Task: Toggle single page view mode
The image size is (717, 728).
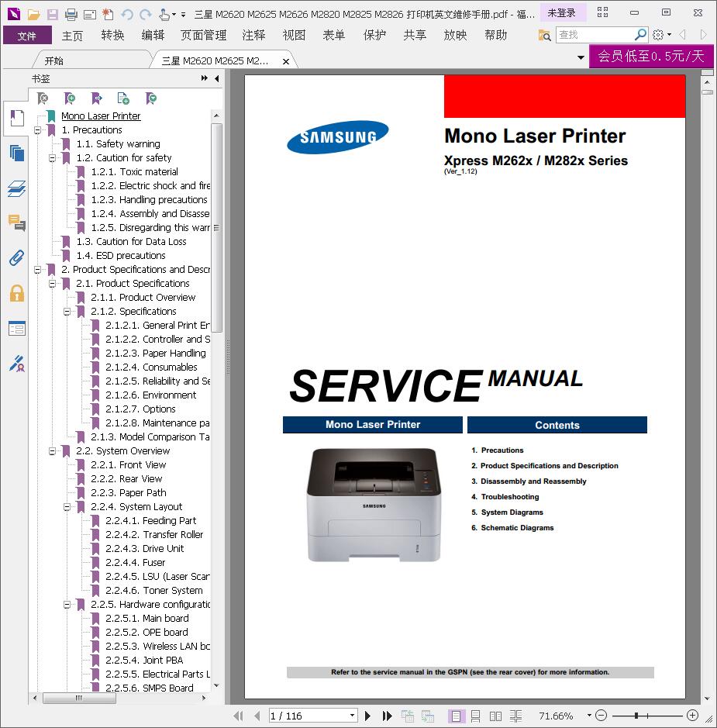Action: 456,716
